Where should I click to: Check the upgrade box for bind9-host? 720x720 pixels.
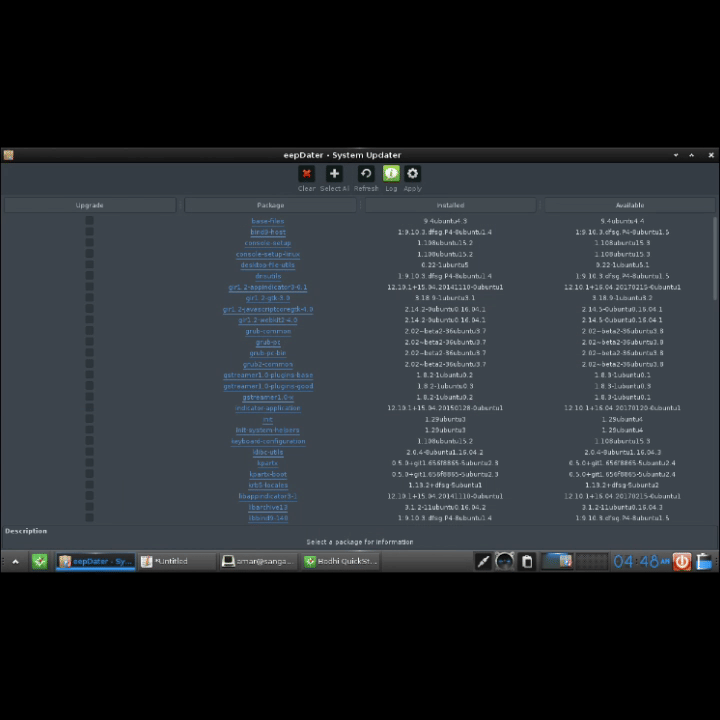coord(89,232)
